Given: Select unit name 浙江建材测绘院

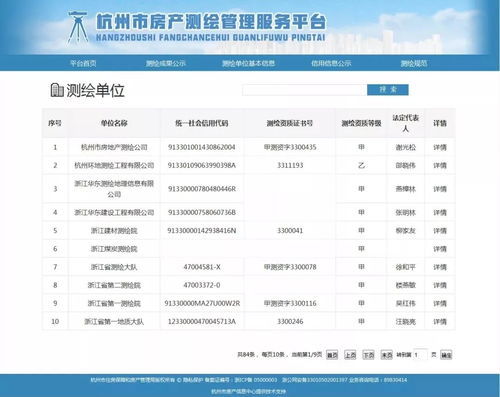Looking at the screenshot, I should [114, 231].
